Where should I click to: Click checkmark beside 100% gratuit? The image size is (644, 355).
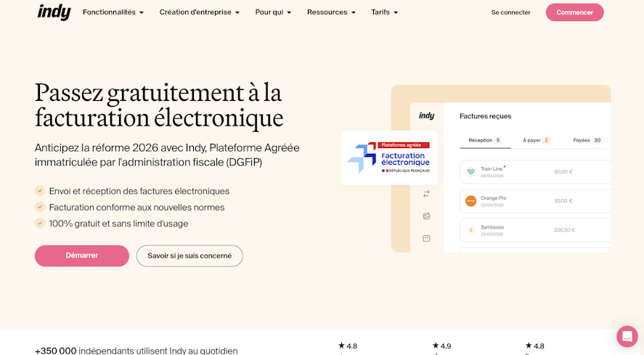[40, 223]
